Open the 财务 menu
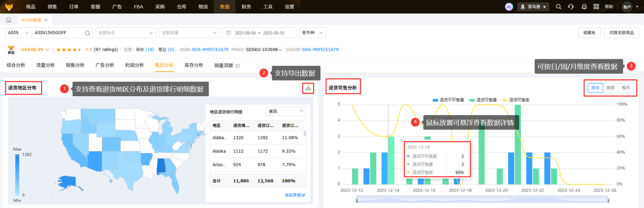644x208 pixels. click(247, 7)
